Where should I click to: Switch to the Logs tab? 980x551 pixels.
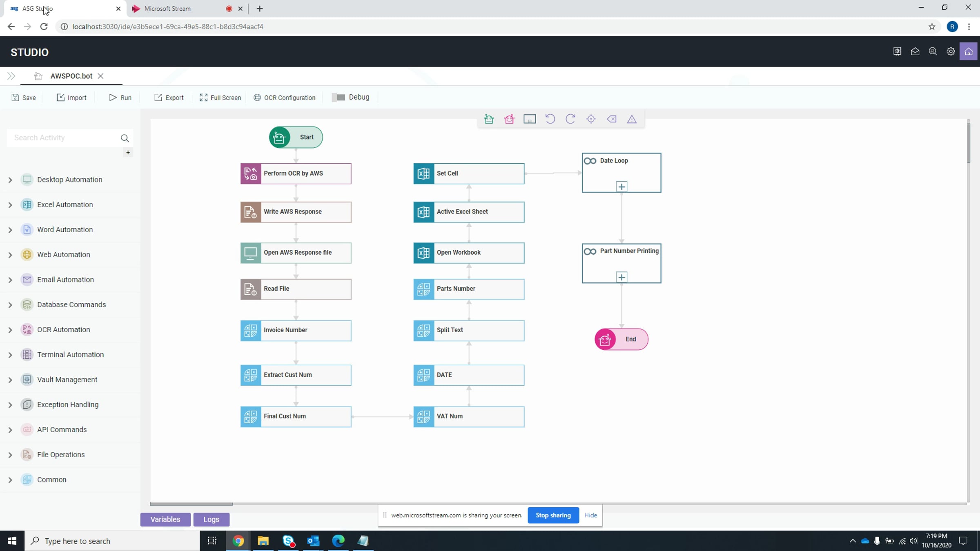[211, 519]
